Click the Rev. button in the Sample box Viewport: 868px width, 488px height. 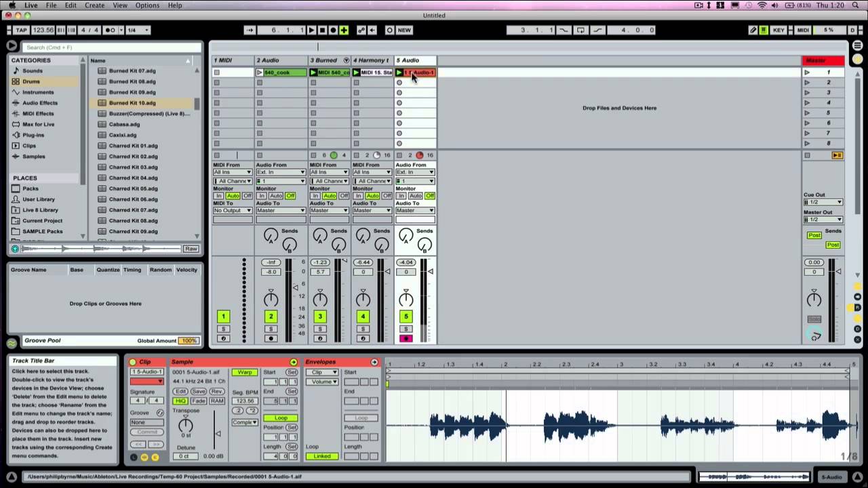coord(216,392)
